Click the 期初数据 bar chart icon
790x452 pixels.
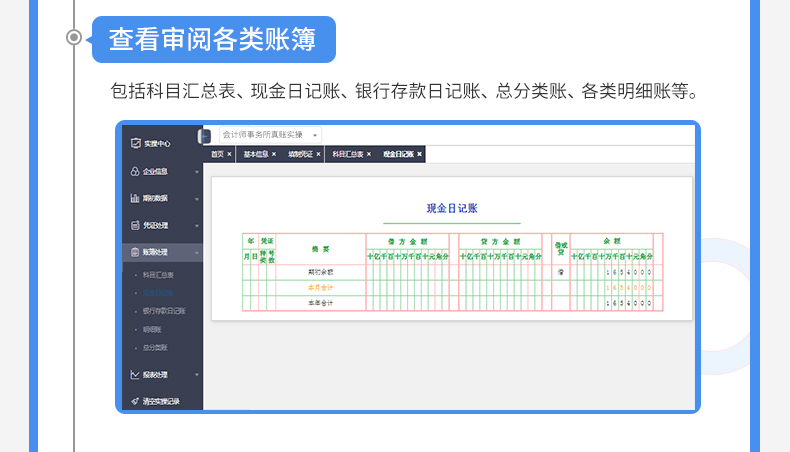click(x=135, y=198)
